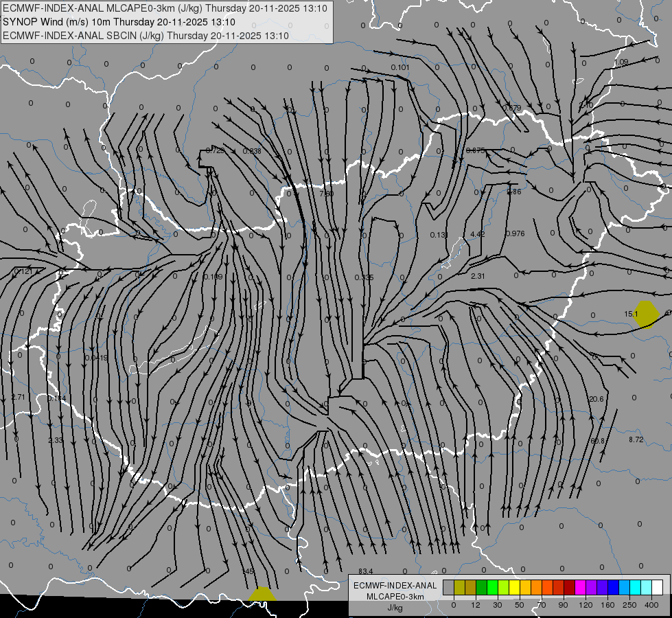This screenshot has width=672, height=618.
Task: Select the dark green legend swatch
Action: coord(481,587)
